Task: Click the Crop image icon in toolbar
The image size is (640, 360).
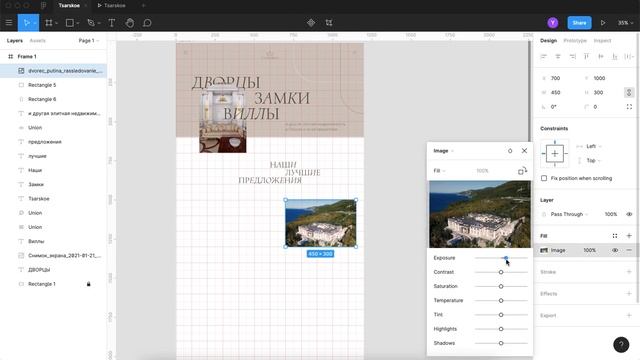Action: (329, 23)
